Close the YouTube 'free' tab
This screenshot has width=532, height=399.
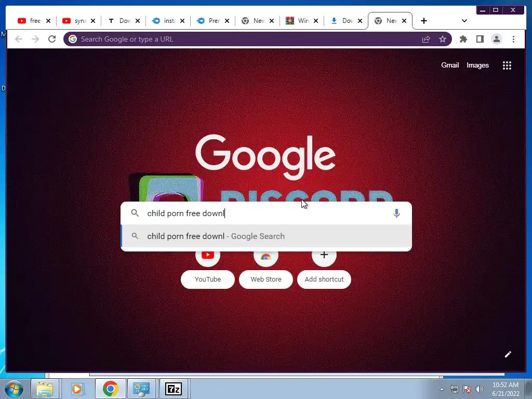coord(48,21)
